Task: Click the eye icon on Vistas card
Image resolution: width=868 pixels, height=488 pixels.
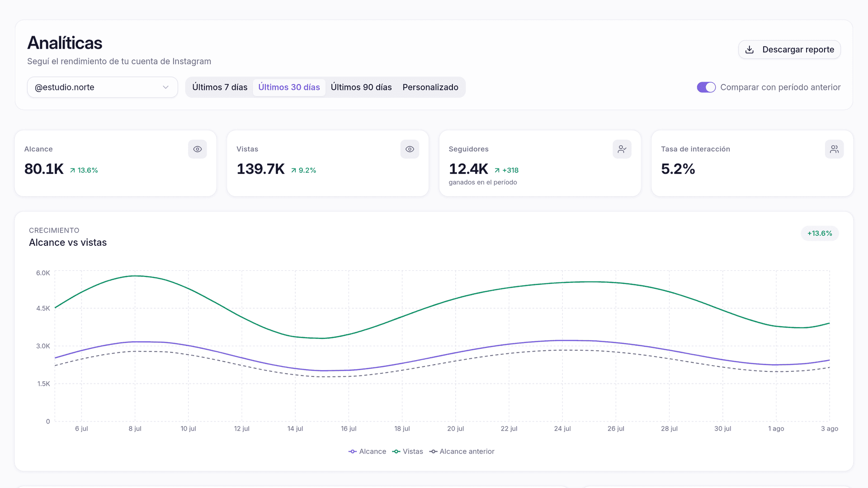Action: [410, 149]
